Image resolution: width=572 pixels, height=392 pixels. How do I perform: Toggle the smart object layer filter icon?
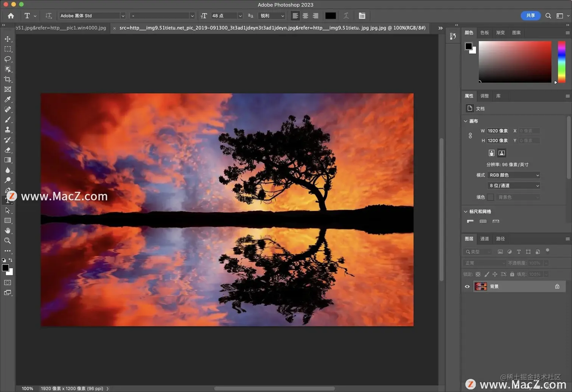(x=538, y=252)
